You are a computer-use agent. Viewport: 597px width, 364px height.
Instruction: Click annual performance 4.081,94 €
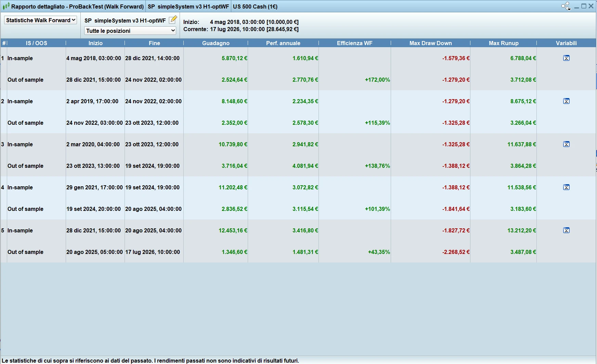[x=305, y=166]
